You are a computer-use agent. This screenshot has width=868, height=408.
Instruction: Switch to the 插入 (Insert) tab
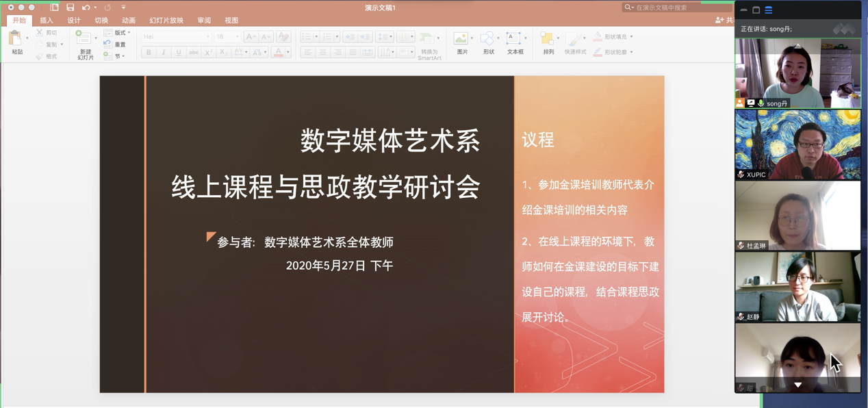click(47, 21)
